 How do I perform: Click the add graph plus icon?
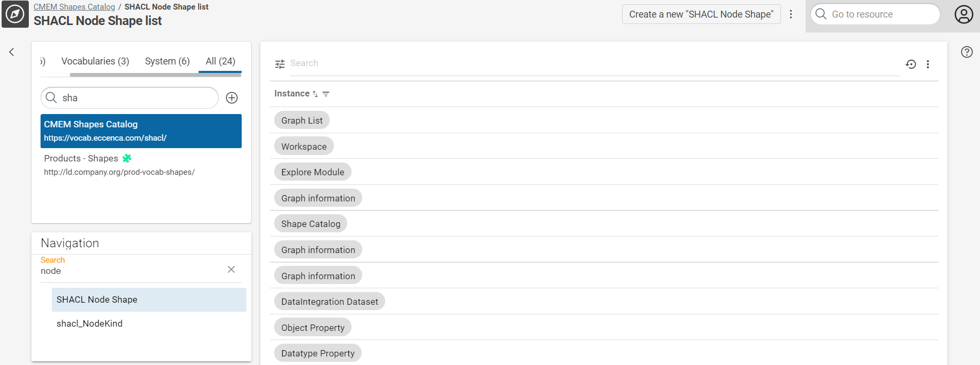coord(232,98)
